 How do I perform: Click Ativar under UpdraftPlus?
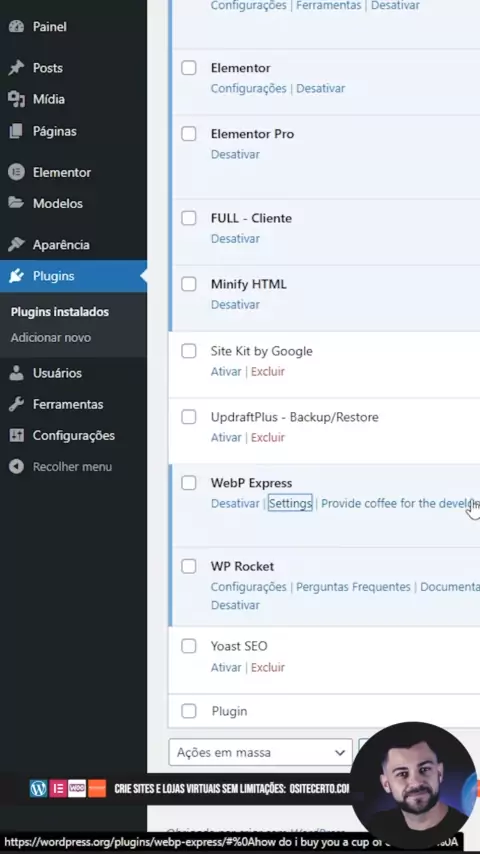click(226, 437)
